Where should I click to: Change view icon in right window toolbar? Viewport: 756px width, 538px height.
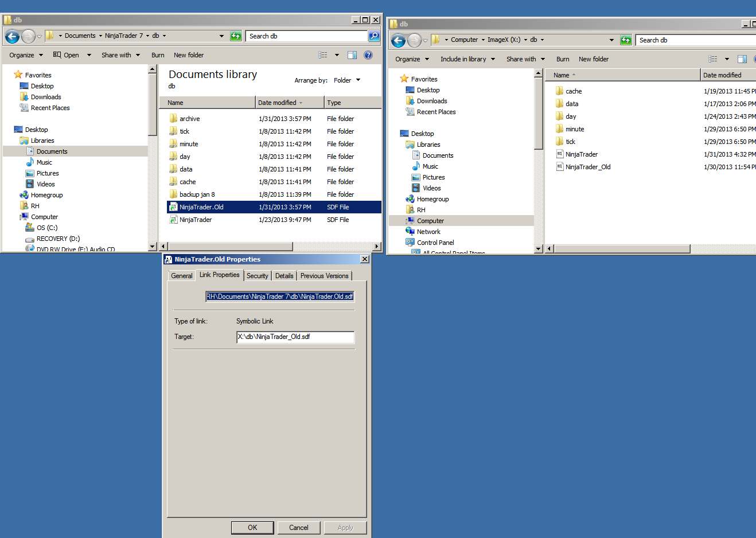point(712,59)
